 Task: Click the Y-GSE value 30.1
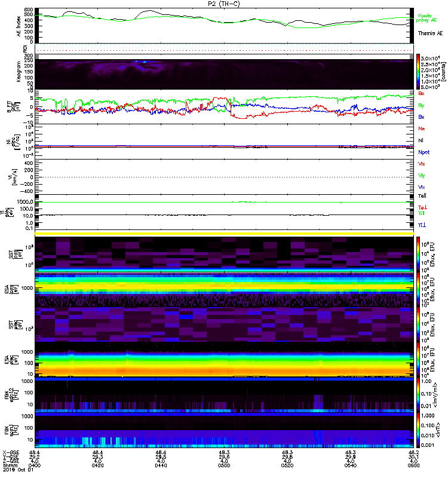pyautogui.click(x=413, y=457)
